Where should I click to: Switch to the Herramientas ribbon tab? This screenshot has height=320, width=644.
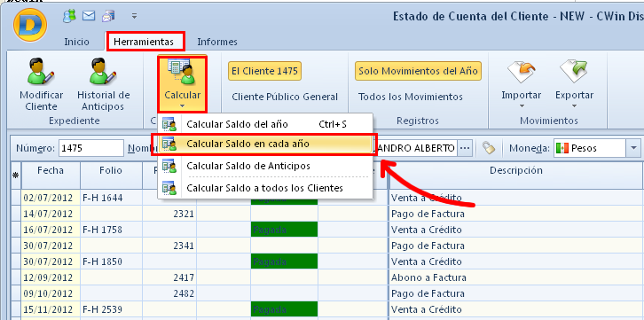click(144, 42)
